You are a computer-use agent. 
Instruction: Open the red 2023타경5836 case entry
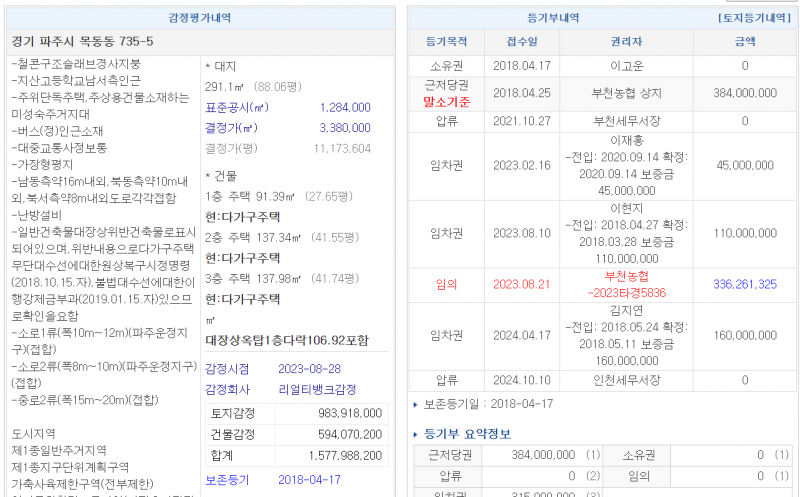(626, 292)
